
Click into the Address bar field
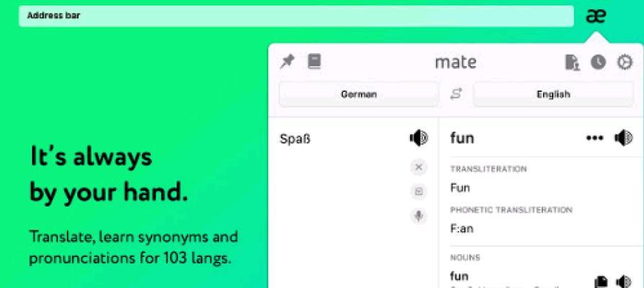click(296, 17)
